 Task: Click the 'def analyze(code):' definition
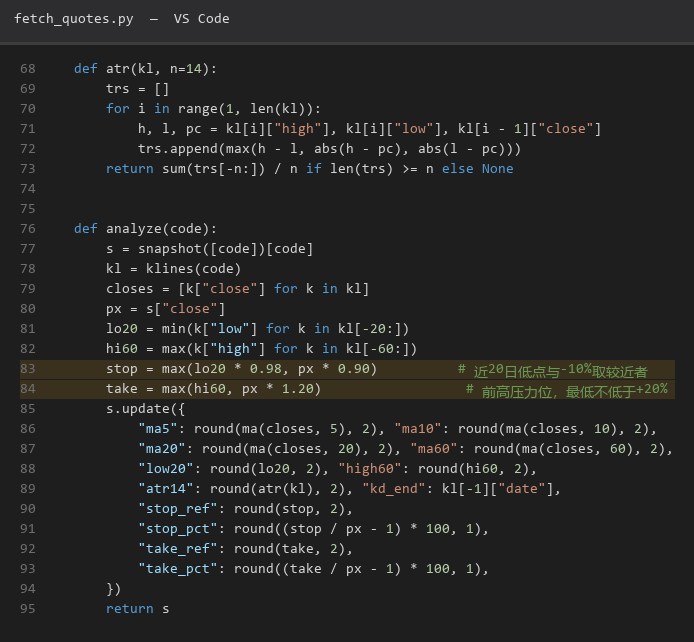pyautogui.click(x=146, y=229)
